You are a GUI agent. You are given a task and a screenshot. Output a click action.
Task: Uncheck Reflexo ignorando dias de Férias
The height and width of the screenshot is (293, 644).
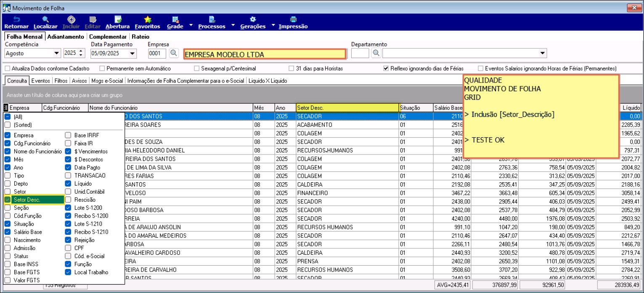386,68
